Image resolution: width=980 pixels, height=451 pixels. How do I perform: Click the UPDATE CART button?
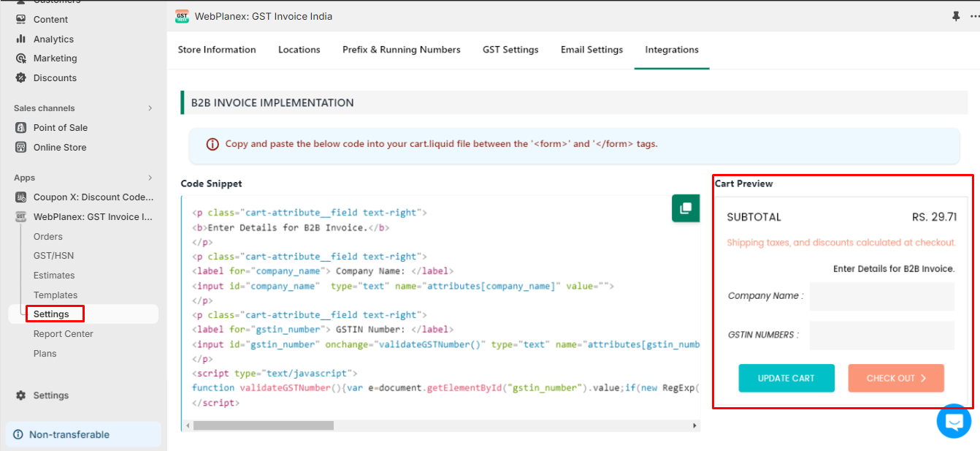(x=786, y=378)
